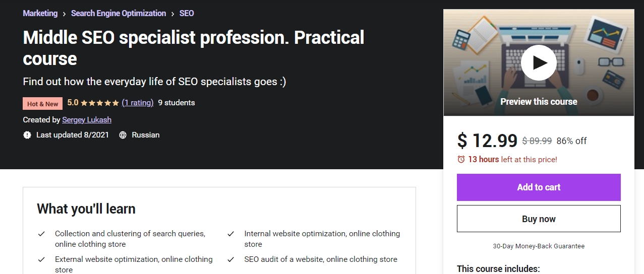Click the last updated badge icon
Screen dimensions: 644x274
coord(27,135)
